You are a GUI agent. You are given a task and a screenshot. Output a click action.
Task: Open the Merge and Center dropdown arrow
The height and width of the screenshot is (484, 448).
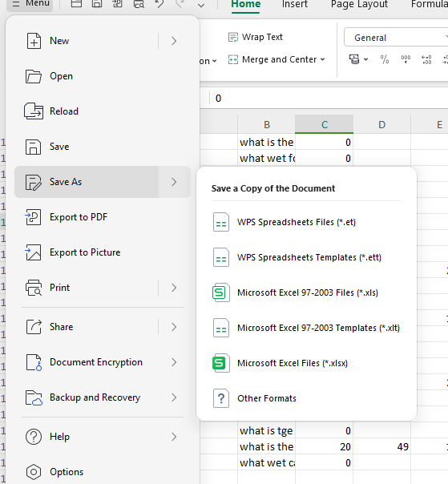click(323, 59)
